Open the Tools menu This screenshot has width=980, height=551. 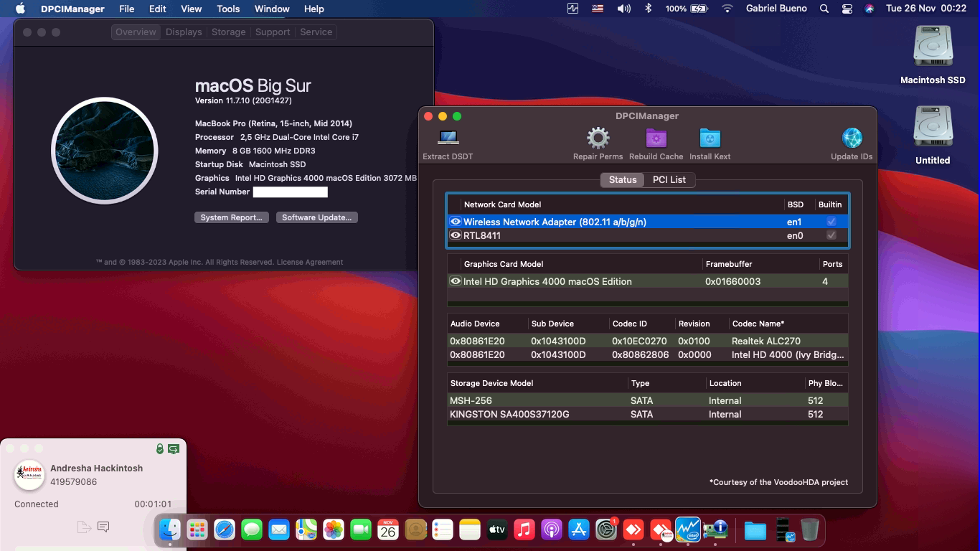(227, 9)
